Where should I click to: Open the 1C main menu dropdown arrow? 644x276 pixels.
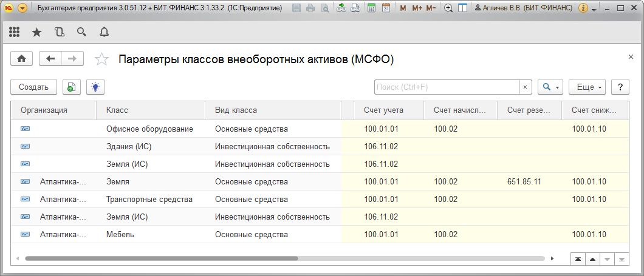click(x=22, y=8)
